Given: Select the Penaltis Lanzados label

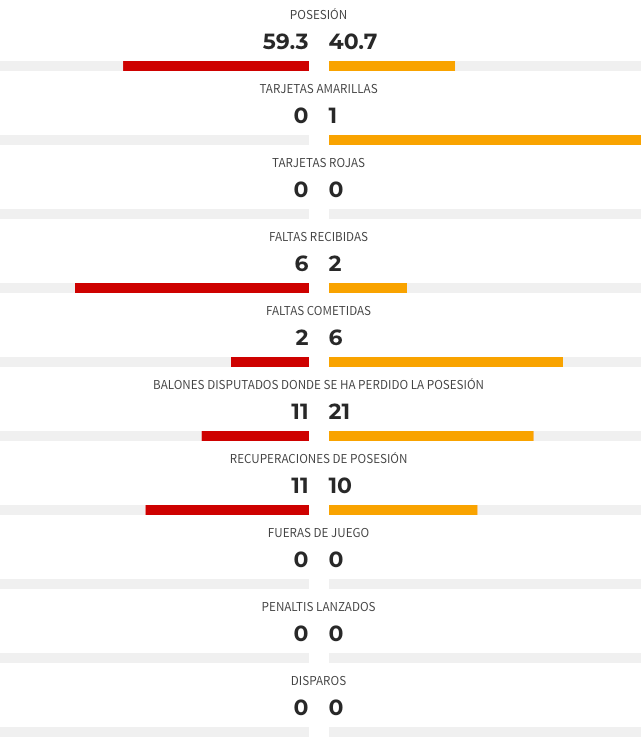Looking at the screenshot, I should tap(318, 607).
